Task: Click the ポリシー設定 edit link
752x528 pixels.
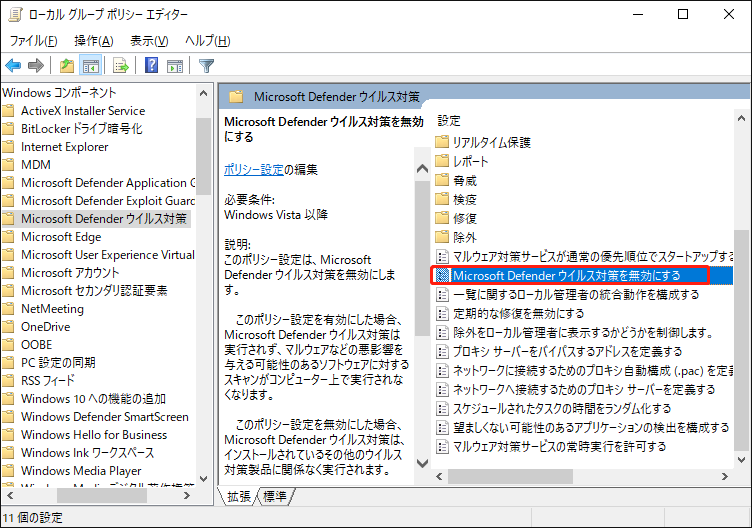Action: pyautogui.click(x=254, y=169)
